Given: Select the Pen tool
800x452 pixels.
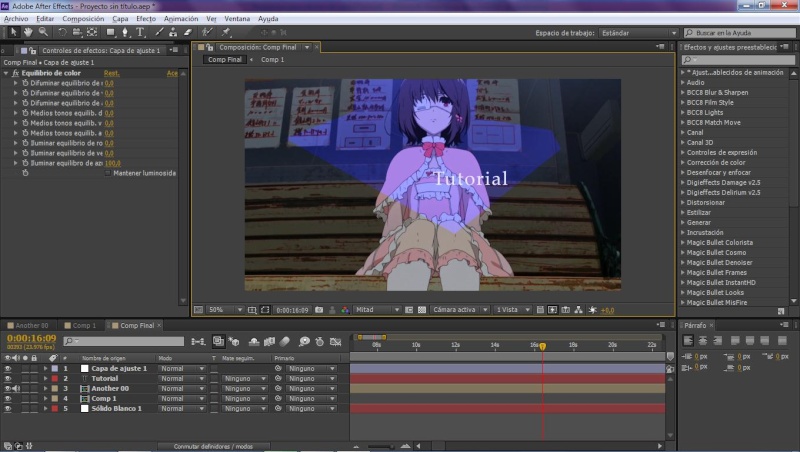Looking at the screenshot, I should pyautogui.click(x=125, y=32).
